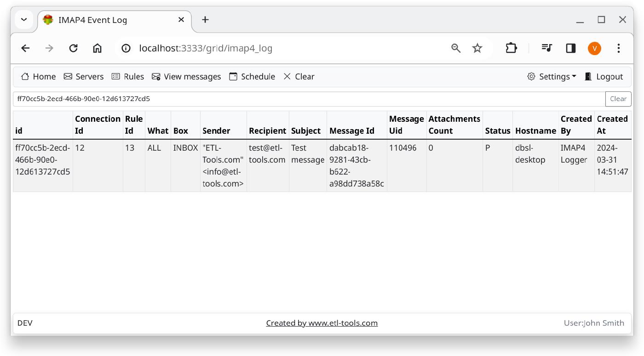The image size is (644, 356).
Task: Open the browser three-dot menu
Action: (x=619, y=48)
